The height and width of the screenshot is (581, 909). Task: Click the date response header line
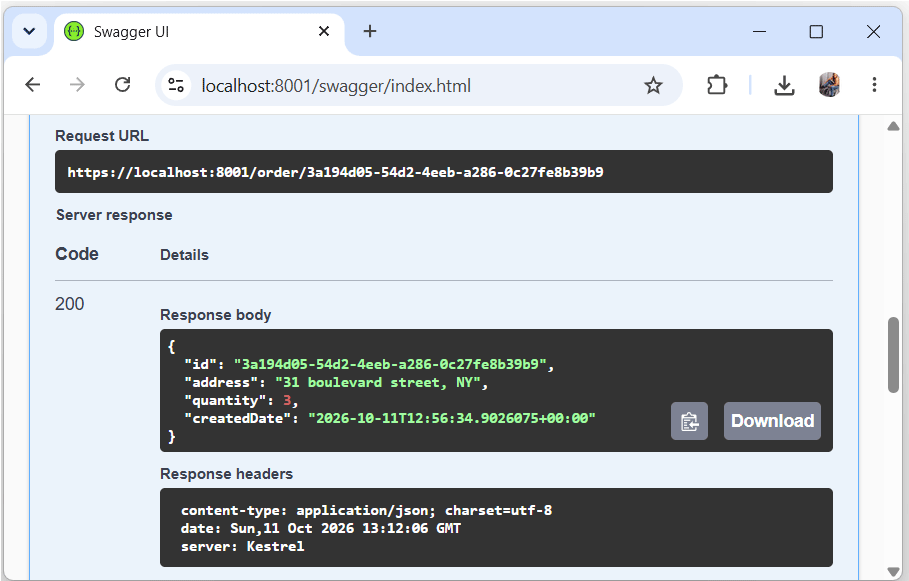tap(321, 528)
